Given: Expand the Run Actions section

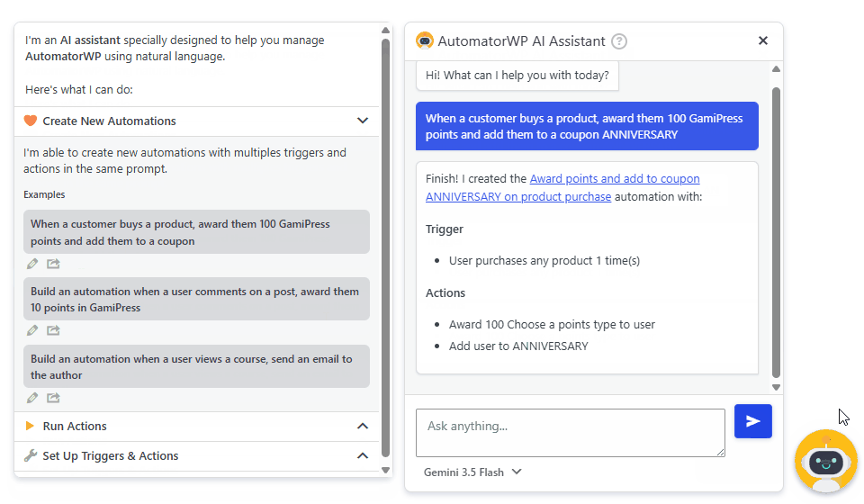Looking at the screenshot, I should pos(362,426).
